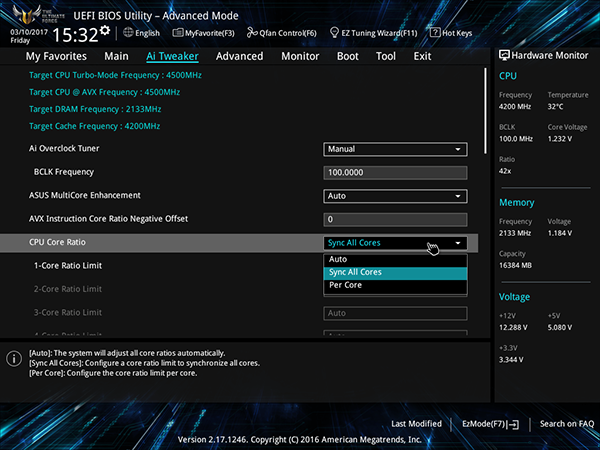Click the BCLK Frequency label
The height and width of the screenshot is (450, 600).
click(x=64, y=172)
